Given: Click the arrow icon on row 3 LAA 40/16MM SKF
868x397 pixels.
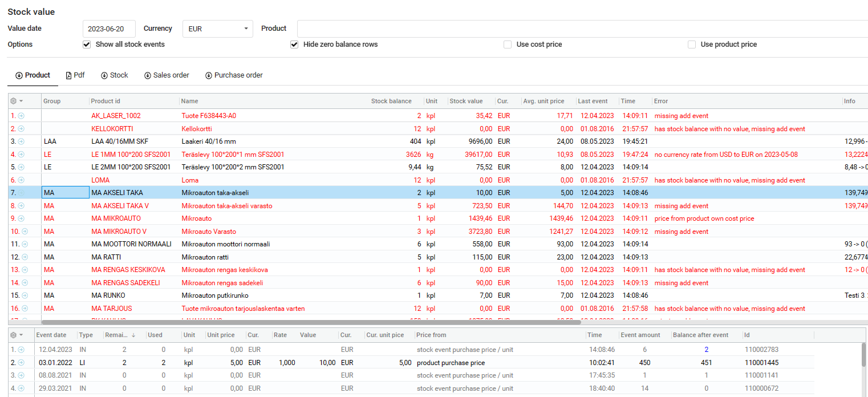Looking at the screenshot, I should click(21, 141).
